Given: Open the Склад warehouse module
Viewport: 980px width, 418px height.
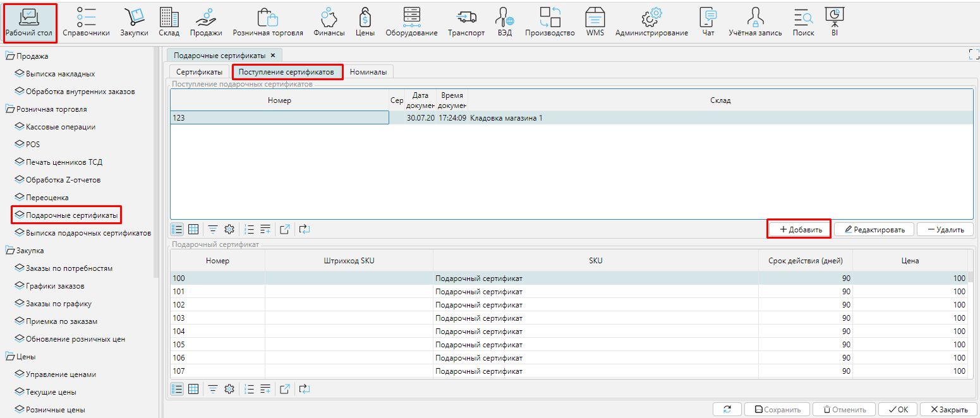Looking at the screenshot, I should point(169,21).
